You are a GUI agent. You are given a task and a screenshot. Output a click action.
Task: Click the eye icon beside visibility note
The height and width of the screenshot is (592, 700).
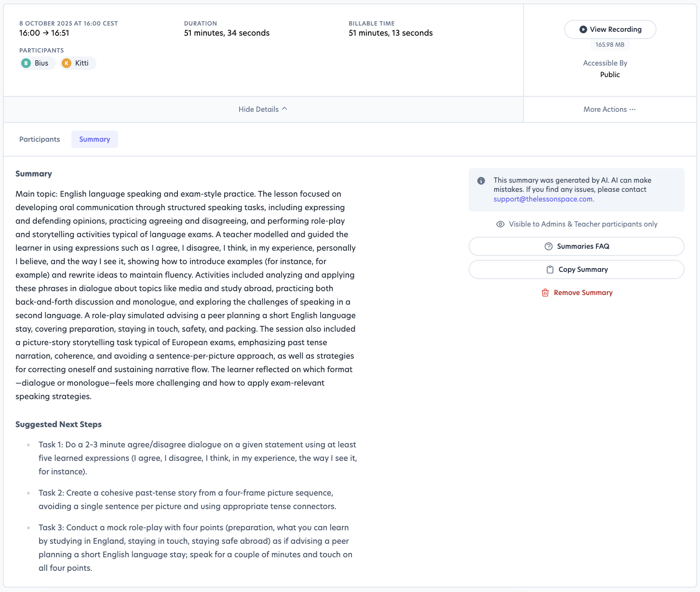(500, 224)
